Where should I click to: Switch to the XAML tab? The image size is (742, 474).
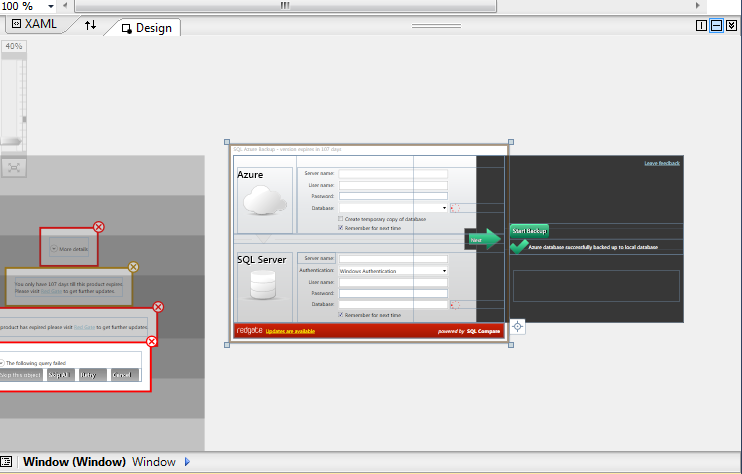(x=35, y=24)
